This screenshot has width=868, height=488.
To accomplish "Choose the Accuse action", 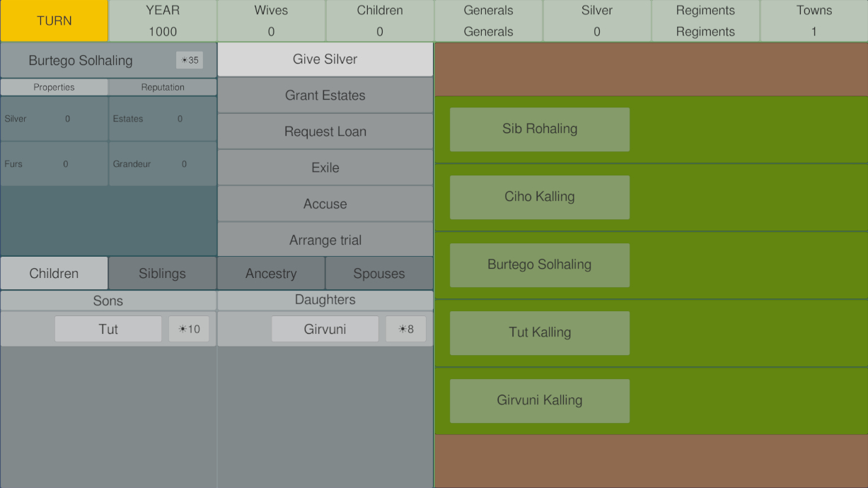I will 325,204.
